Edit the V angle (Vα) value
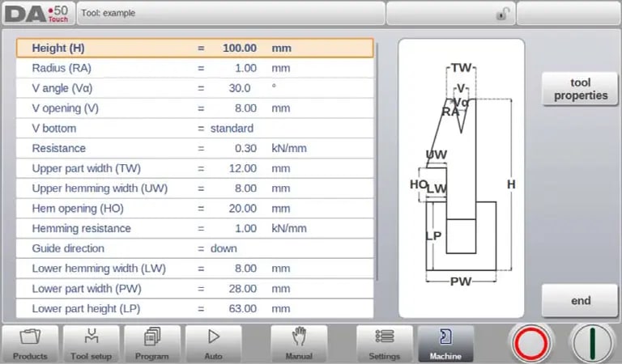The height and width of the screenshot is (364, 622). (x=240, y=88)
